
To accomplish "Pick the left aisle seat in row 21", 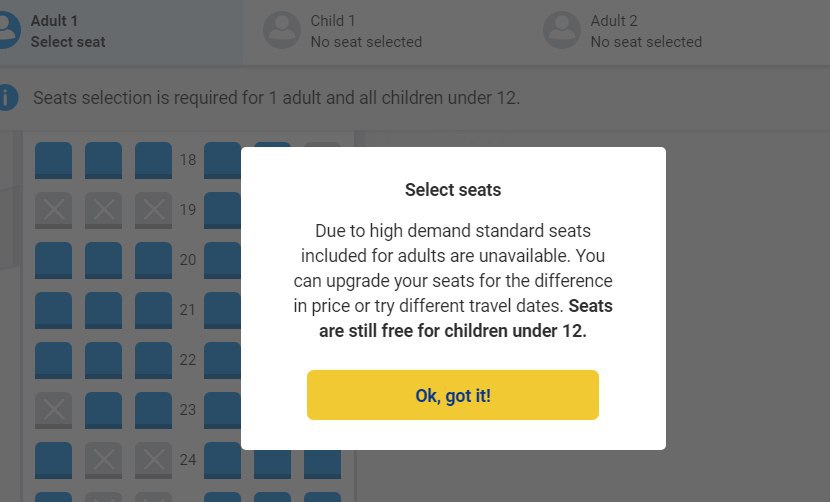I will 154,310.
